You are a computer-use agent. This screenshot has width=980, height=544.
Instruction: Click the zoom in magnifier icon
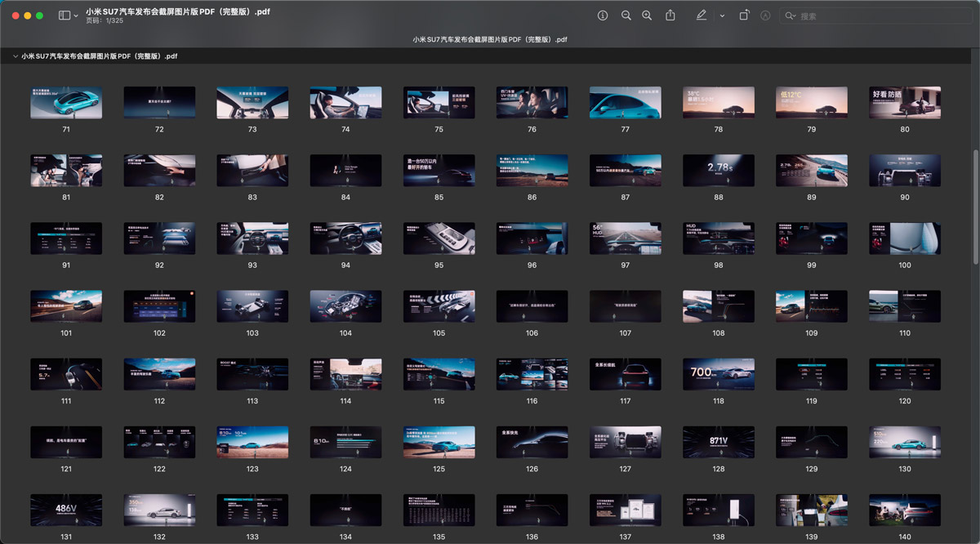(647, 16)
